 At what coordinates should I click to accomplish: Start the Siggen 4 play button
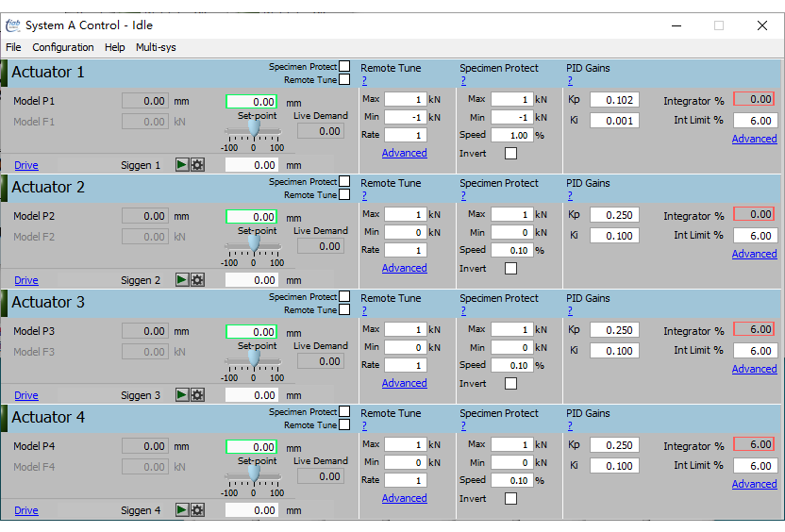pos(182,510)
